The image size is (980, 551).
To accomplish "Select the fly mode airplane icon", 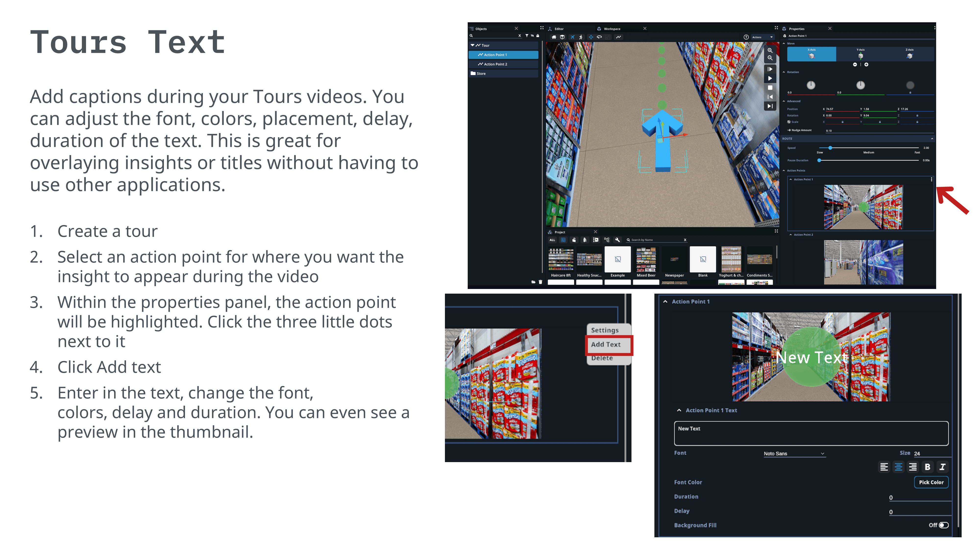I will pyautogui.click(x=572, y=37).
